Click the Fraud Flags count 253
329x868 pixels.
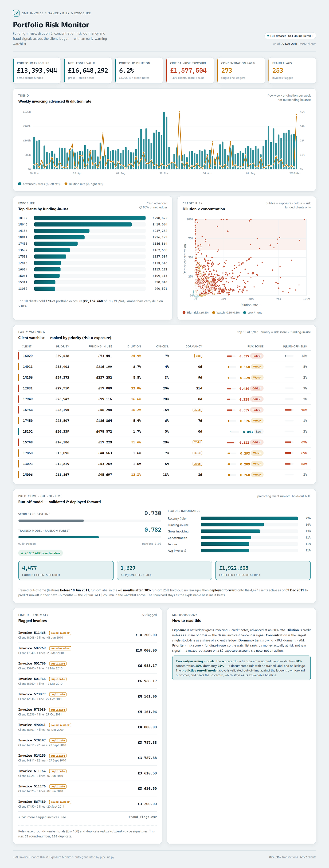pyautogui.click(x=278, y=70)
